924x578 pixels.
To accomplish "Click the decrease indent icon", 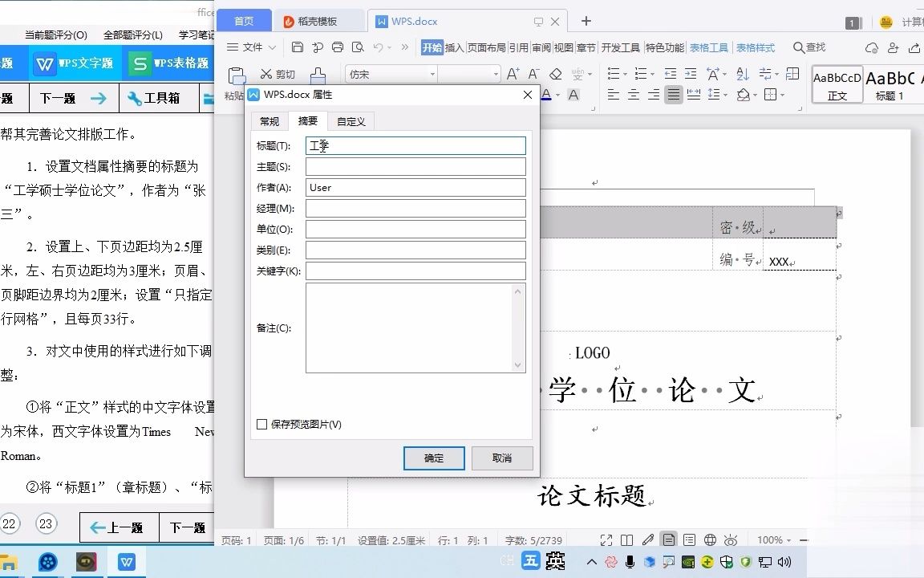I will pyautogui.click(x=671, y=74).
